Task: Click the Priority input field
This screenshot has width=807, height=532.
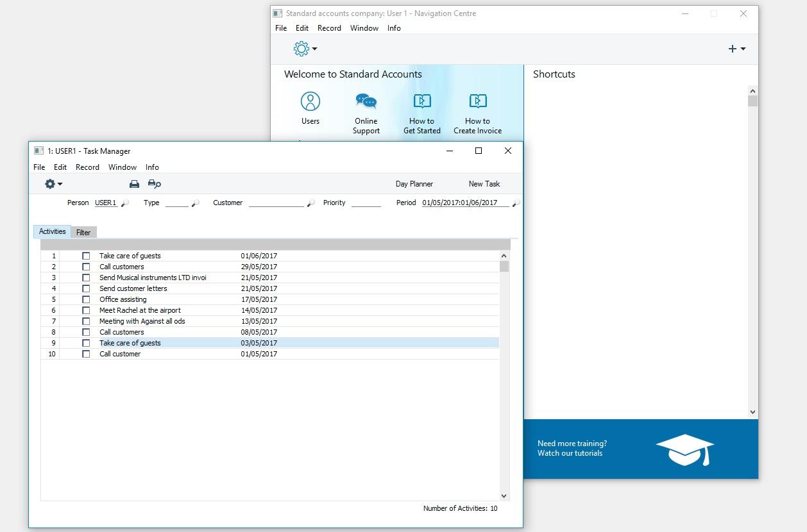Action: pos(366,203)
